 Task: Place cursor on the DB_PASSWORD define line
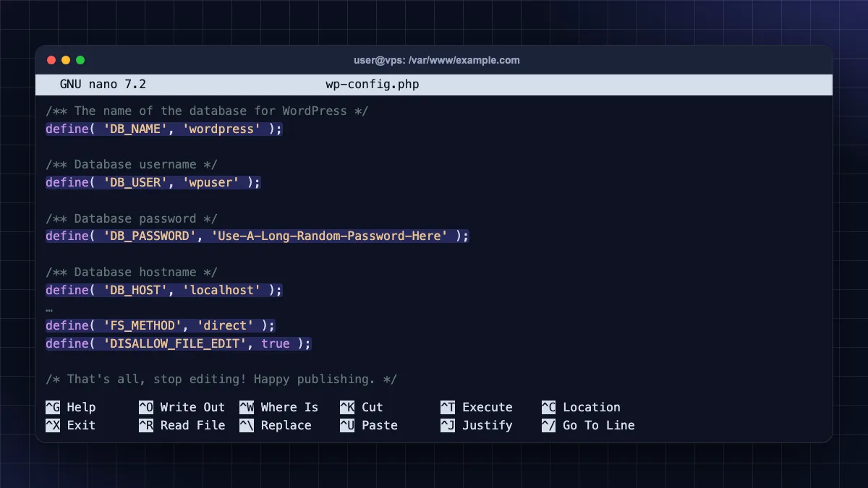(258, 236)
